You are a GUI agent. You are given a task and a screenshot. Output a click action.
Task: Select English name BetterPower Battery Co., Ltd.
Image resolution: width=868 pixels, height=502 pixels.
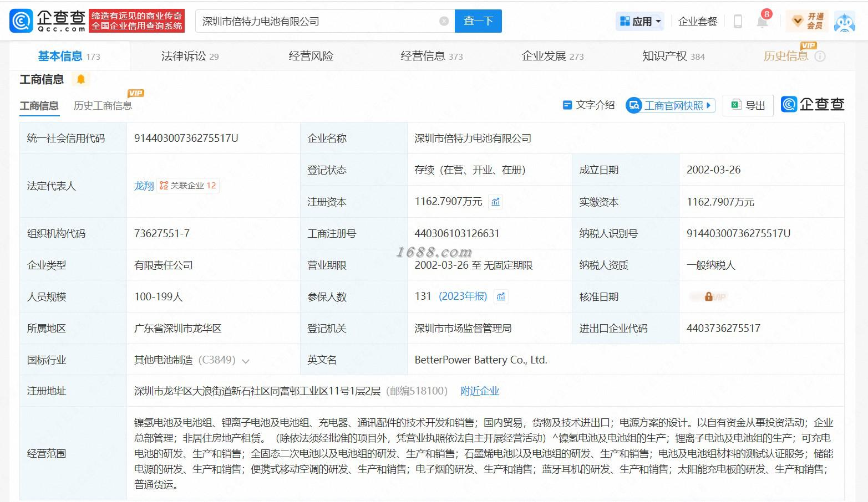click(x=481, y=360)
